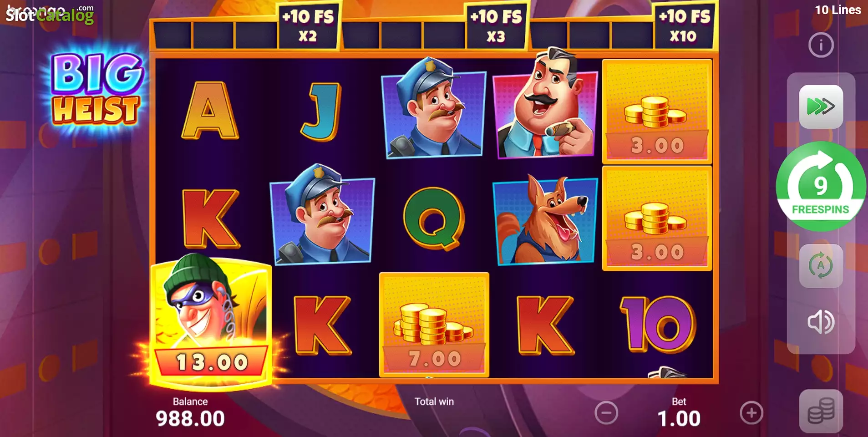Toggle the autoplay icon

[x=821, y=266]
